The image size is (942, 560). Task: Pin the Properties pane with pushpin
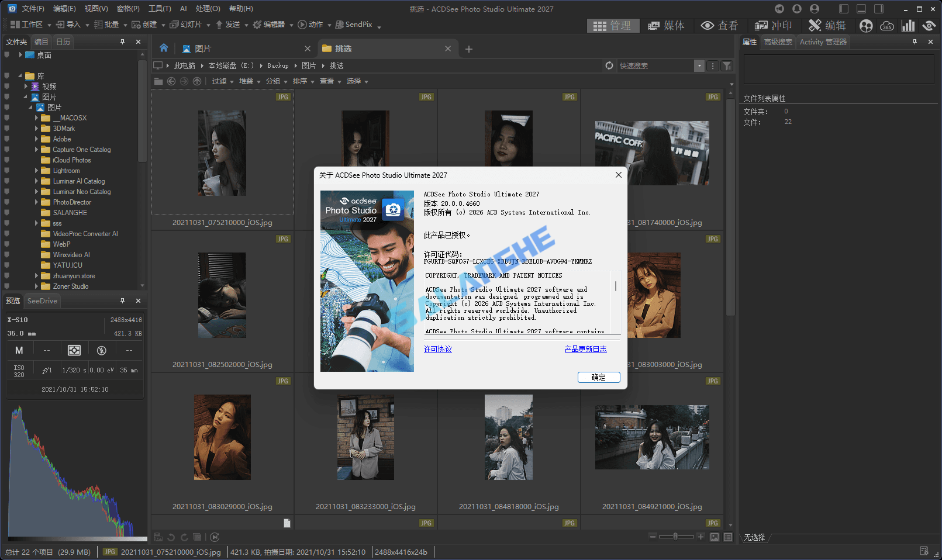coord(915,42)
